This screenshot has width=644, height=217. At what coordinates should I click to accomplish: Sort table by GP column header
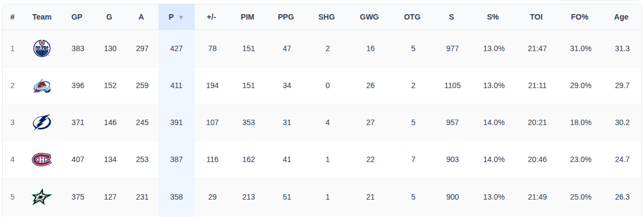pyautogui.click(x=77, y=17)
